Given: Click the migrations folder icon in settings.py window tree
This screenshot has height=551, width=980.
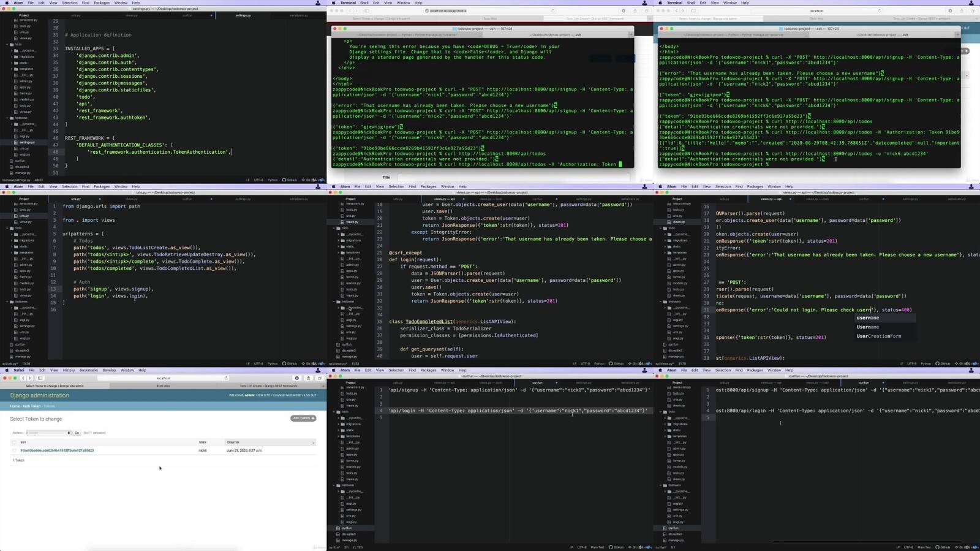Looking at the screenshot, I should coord(17,56).
